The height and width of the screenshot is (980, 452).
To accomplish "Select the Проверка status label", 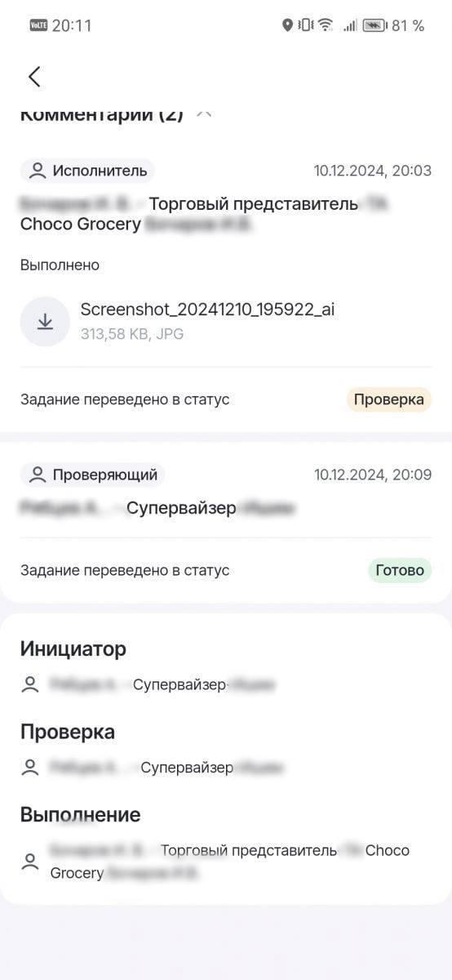I will point(389,399).
